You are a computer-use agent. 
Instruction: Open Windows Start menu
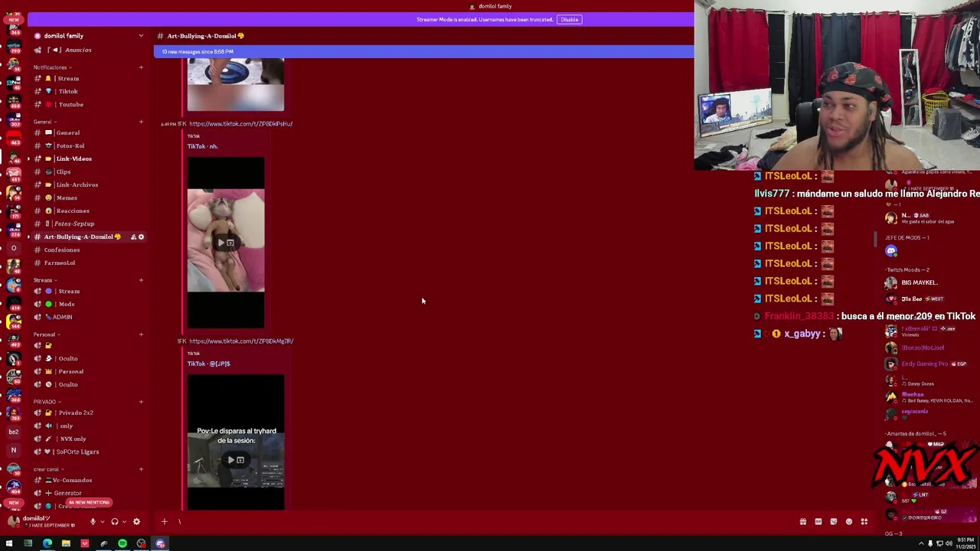9,543
